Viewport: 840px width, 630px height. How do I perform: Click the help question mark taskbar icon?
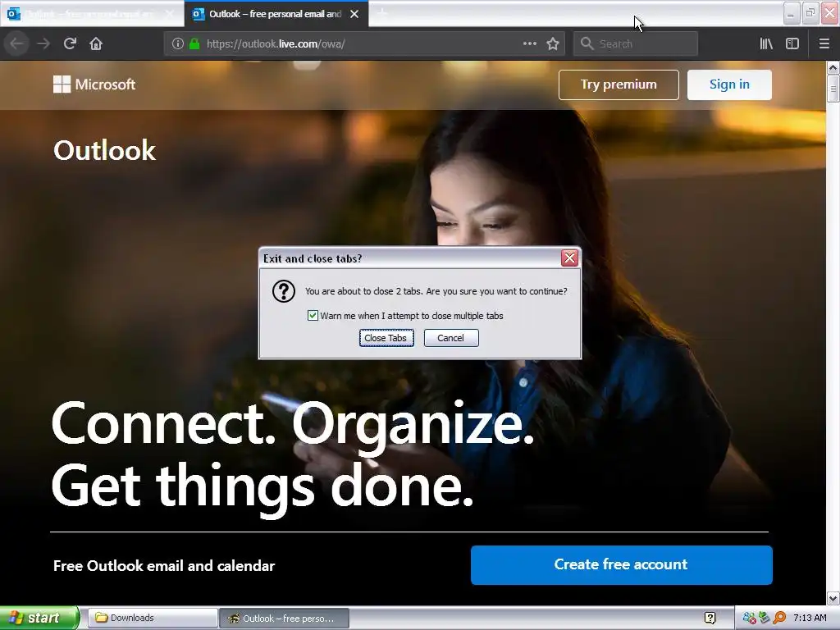710,619
